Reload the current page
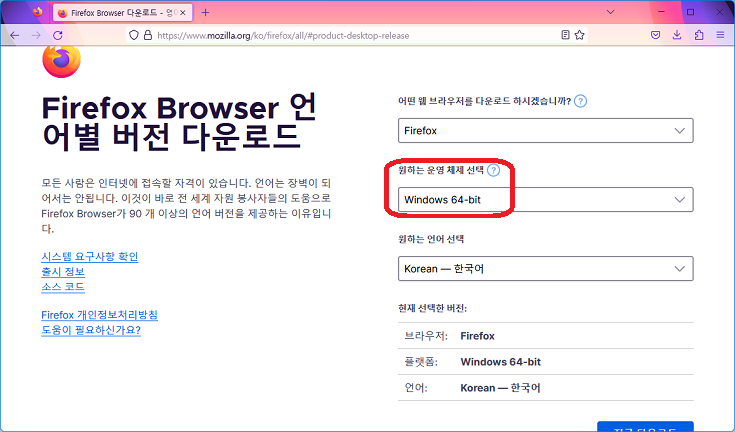The width and height of the screenshot is (735, 432). (x=58, y=36)
